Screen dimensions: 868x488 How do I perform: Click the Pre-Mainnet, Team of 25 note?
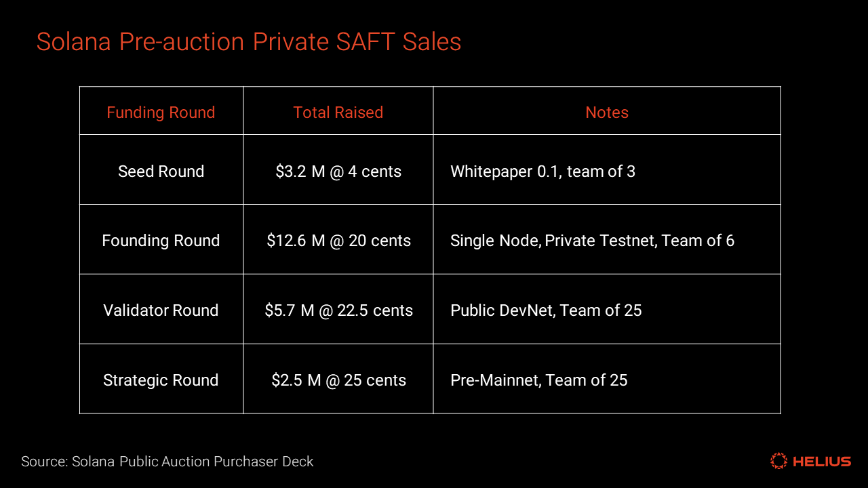[x=538, y=380]
